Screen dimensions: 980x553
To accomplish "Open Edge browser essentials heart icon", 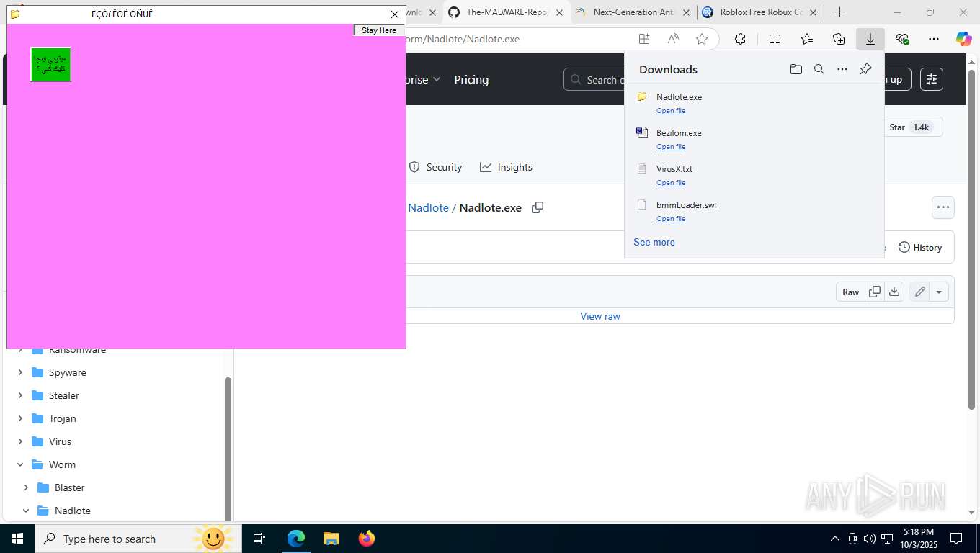I will [902, 39].
